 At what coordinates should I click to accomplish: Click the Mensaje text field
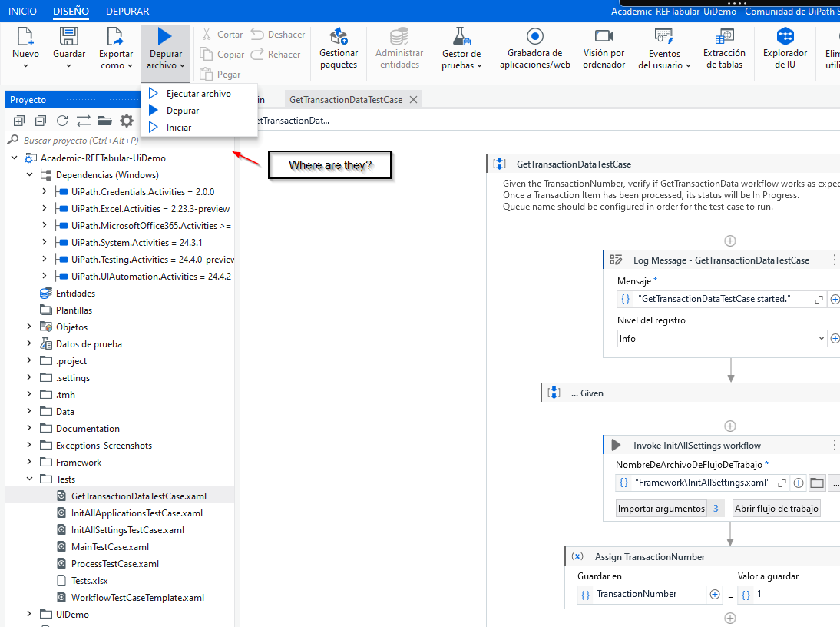(x=720, y=299)
